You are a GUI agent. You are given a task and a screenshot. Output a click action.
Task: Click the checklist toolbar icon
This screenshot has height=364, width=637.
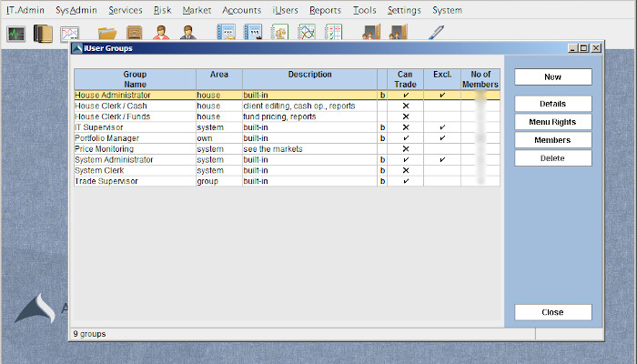(x=334, y=34)
